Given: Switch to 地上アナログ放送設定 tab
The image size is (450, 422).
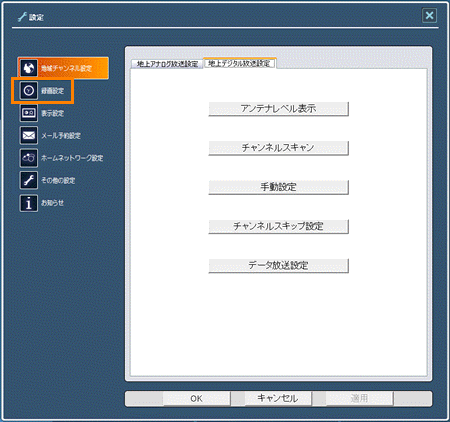Looking at the screenshot, I should click(167, 64).
